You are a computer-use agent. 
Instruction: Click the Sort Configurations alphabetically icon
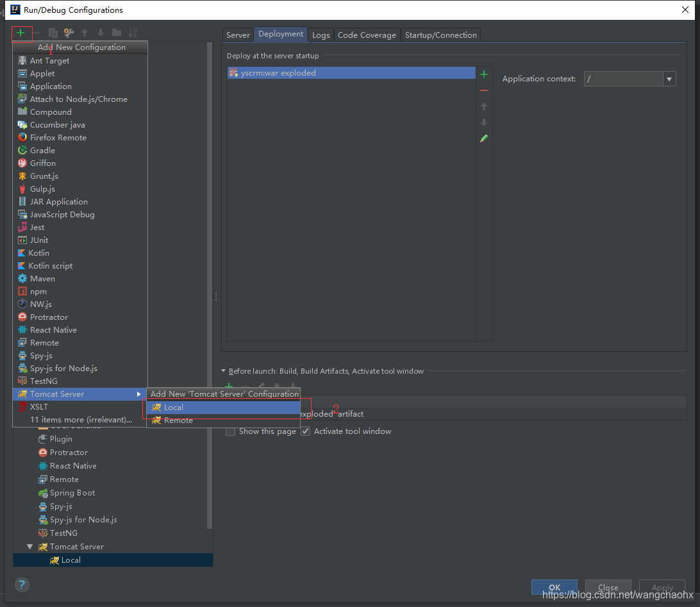(133, 33)
